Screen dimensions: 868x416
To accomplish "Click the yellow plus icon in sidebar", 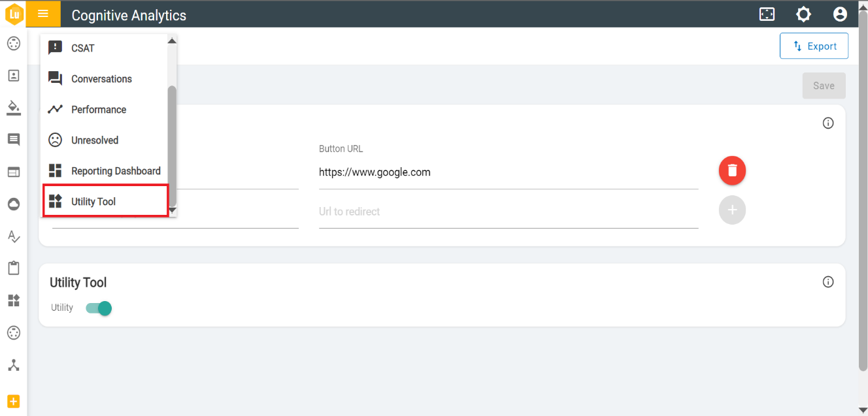I will click(14, 401).
